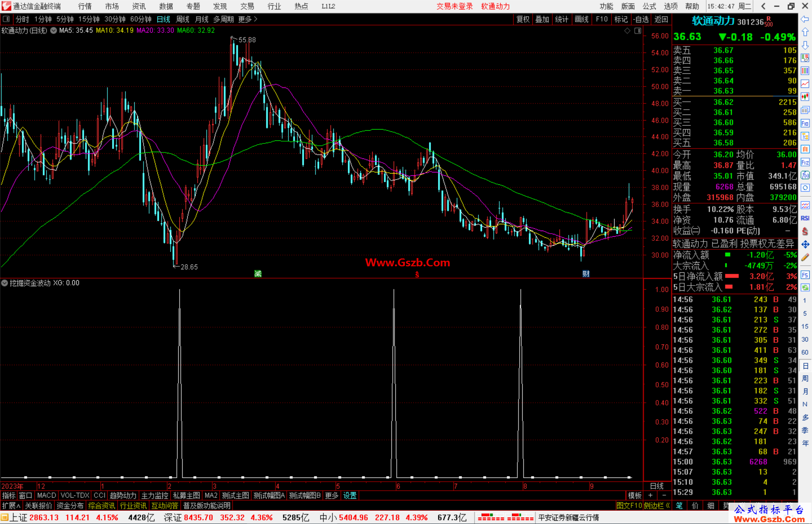Click -自选 to remove from watchlist
Screen dimensions: 812x524
641,19
